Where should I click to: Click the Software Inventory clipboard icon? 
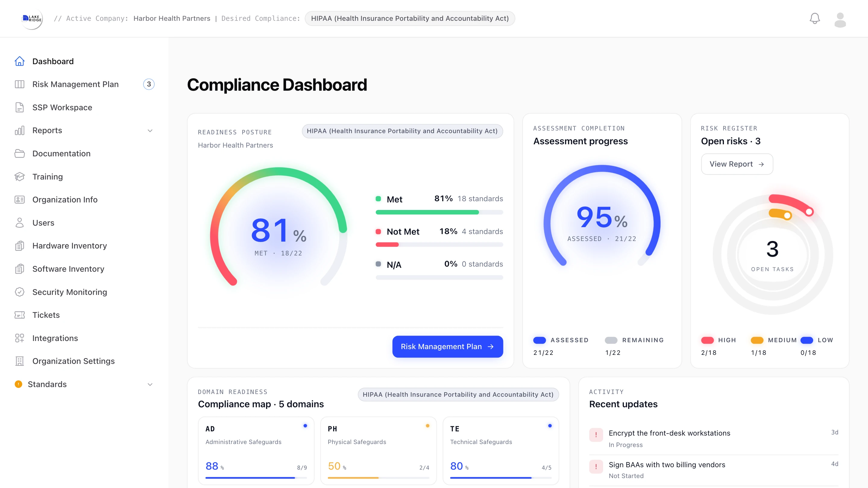[x=20, y=269]
